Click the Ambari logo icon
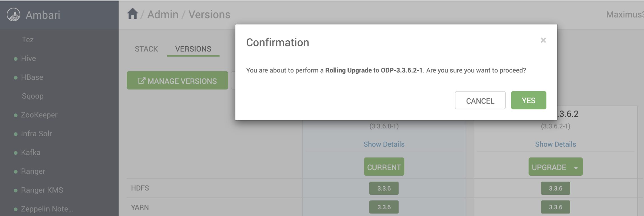 coord(13,15)
